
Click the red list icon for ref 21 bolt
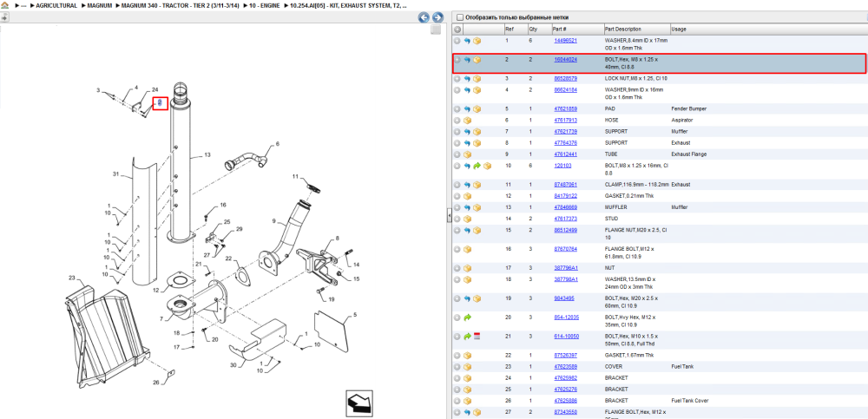point(477,336)
